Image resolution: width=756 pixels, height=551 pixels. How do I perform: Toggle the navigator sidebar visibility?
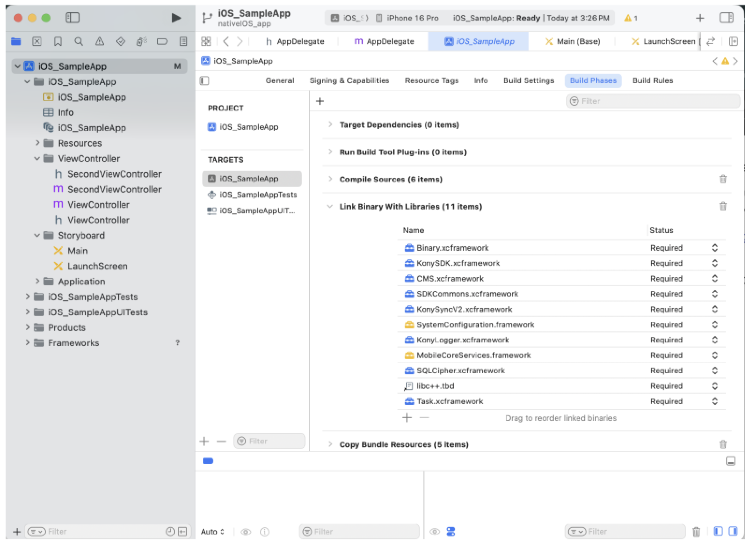(x=73, y=18)
